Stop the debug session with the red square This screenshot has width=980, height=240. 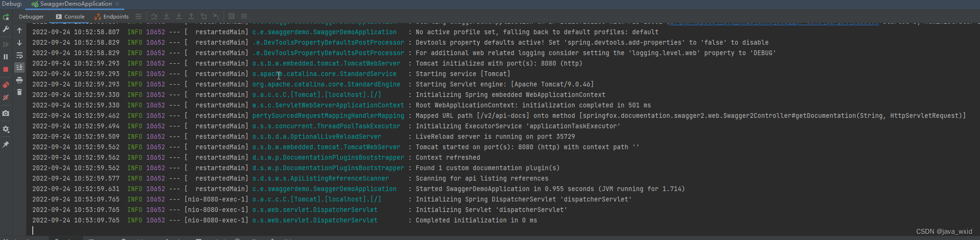(6, 69)
